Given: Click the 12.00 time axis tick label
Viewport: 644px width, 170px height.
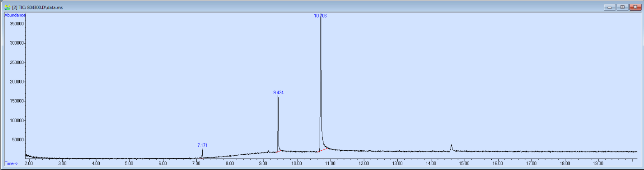Looking at the screenshot, I should (x=364, y=163).
